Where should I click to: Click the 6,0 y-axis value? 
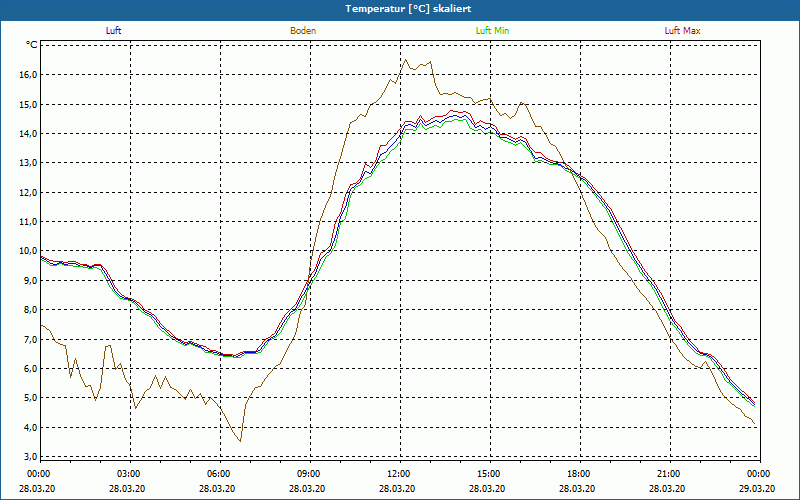coord(31,368)
